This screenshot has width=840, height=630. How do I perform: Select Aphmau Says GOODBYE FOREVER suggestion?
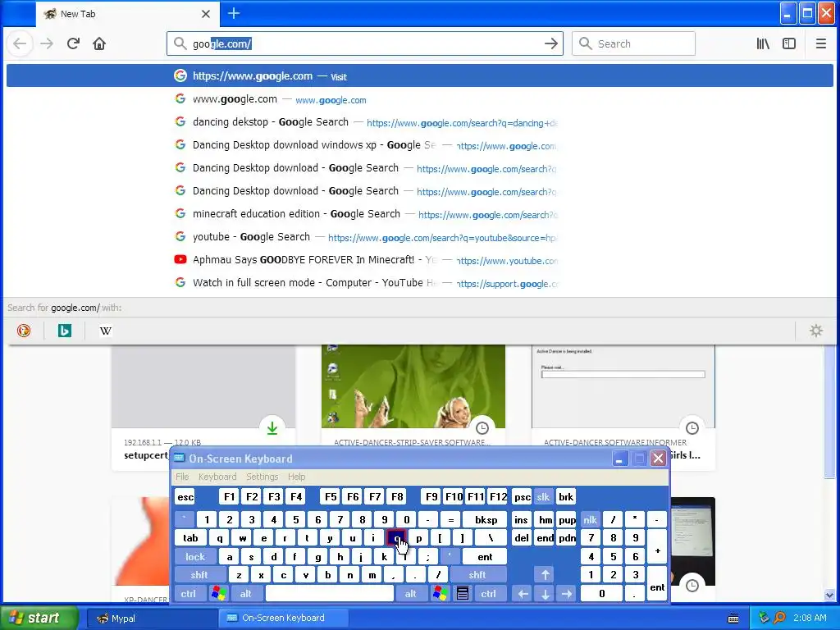(419, 260)
